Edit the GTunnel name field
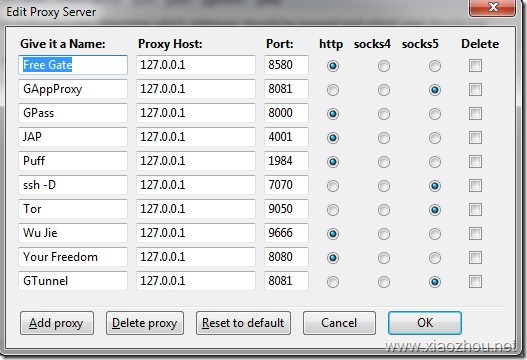527x360 pixels. 73,281
